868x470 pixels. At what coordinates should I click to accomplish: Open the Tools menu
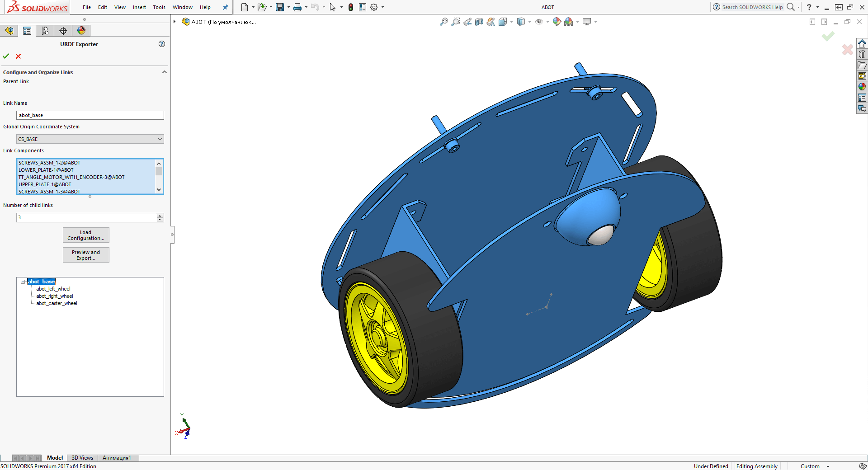pyautogui.click(x=159, y=7)
